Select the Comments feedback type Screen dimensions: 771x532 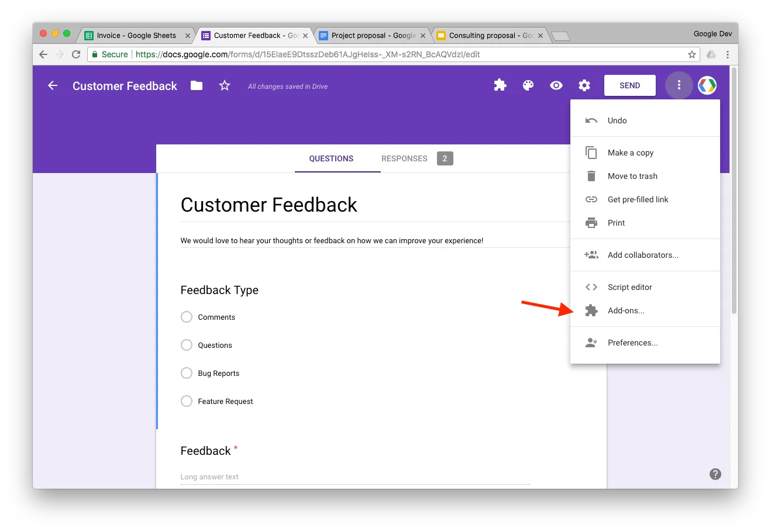pyautogui.click(x=186, y=317)
